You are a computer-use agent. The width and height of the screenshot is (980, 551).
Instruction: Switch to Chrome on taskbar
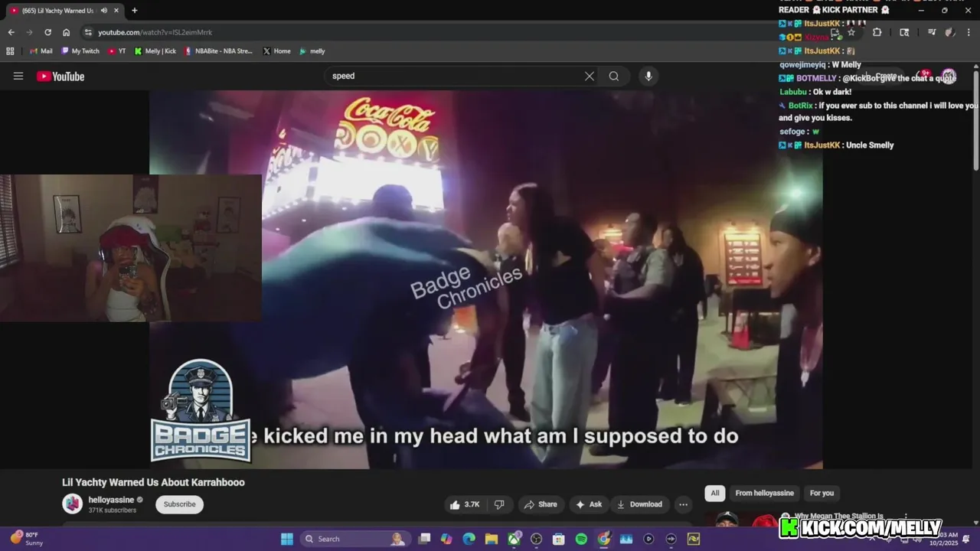[604, 539]
